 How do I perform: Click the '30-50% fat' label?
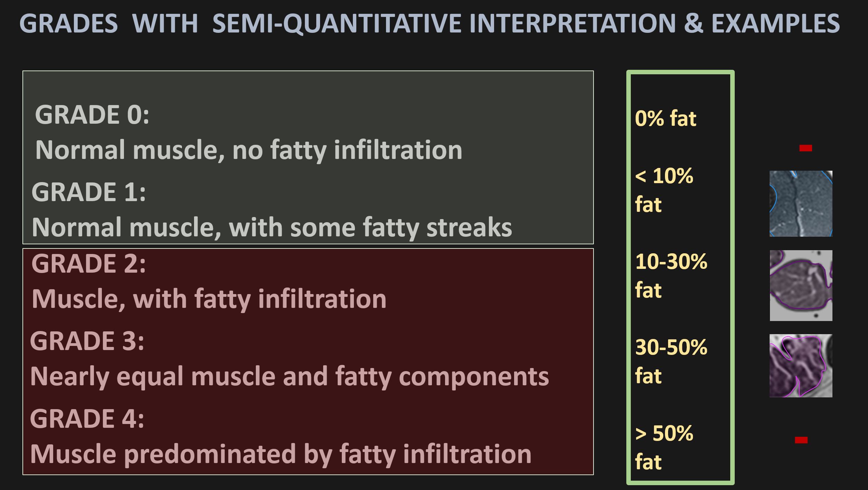[671, 361]
